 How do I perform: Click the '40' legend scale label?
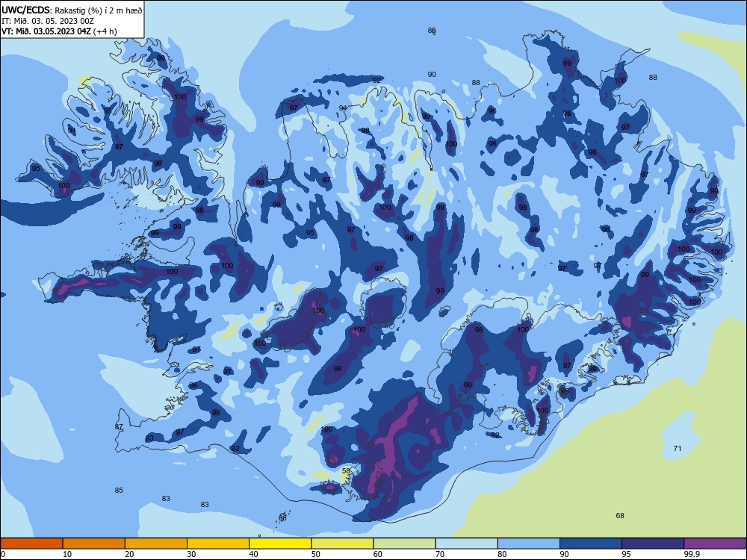(254, 554)
